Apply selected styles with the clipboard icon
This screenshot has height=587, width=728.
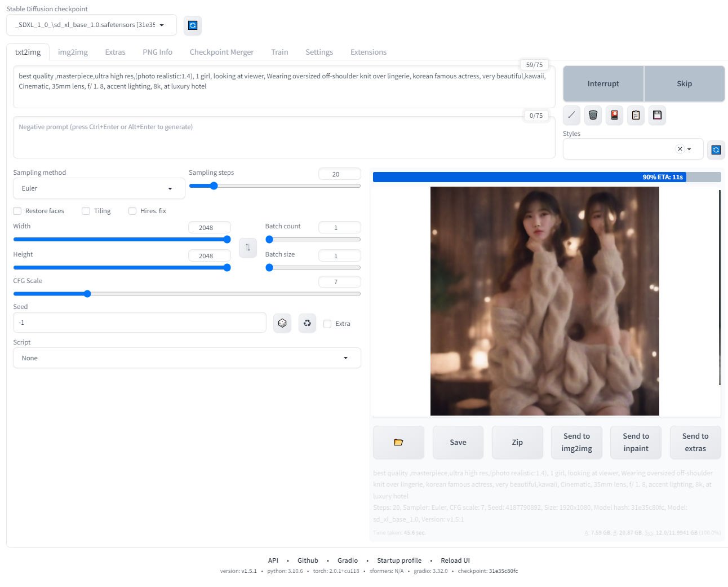click(636, 115)
